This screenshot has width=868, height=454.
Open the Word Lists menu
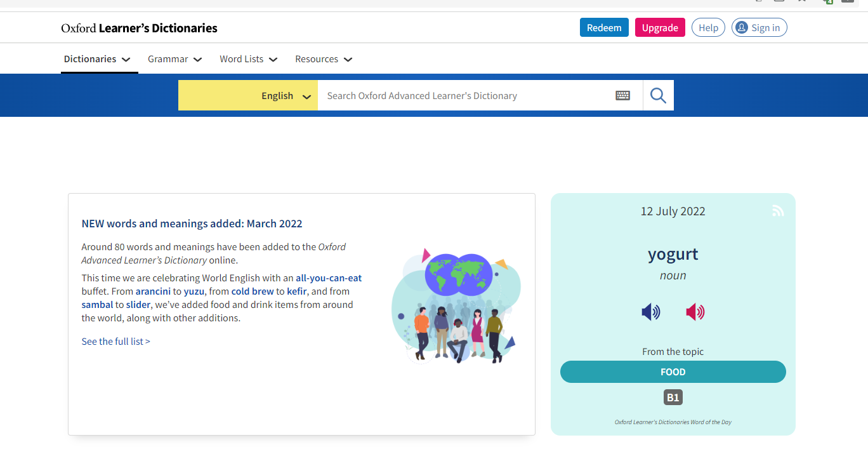pos(249,59)
